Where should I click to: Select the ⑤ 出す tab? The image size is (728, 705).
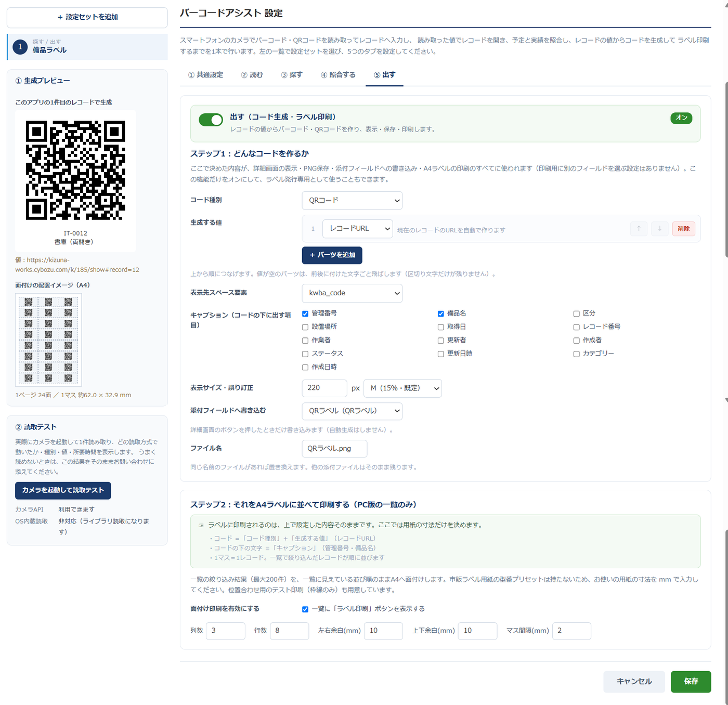point(385,75)
